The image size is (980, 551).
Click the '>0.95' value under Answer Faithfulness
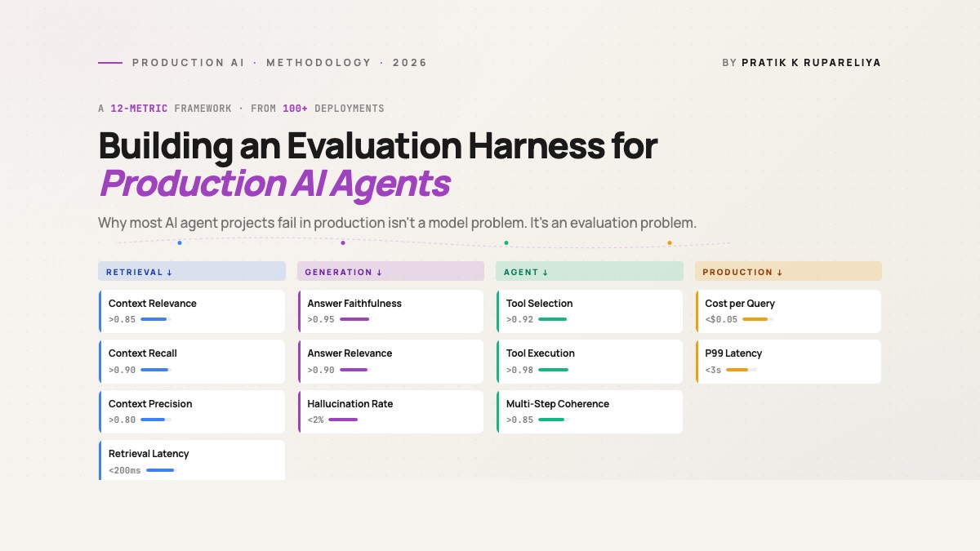(321, 320)
